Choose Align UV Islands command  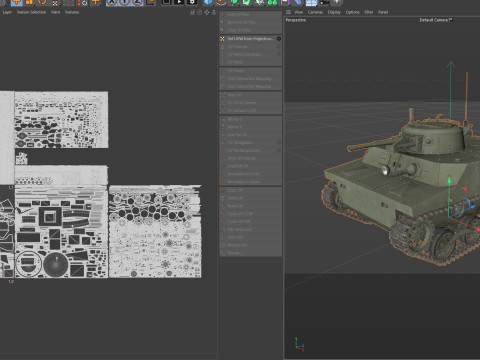pyautogui.click(x=250, y=158)
